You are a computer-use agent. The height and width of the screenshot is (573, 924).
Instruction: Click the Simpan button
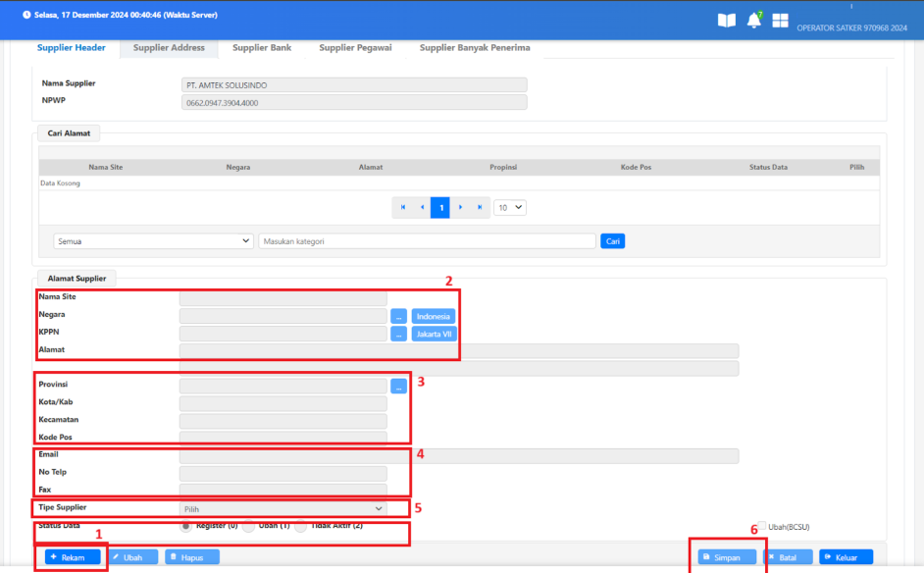[x=726, y=557]
